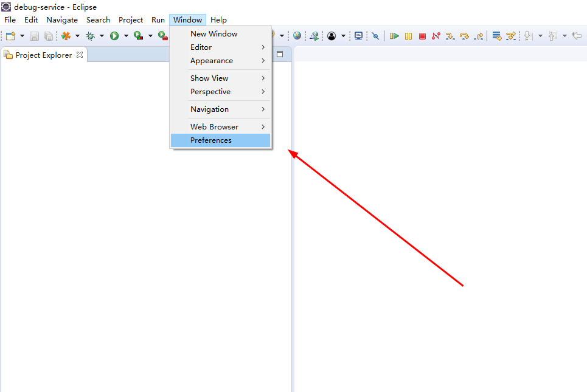Open the Search menu
This screenshot has width=587, height=392.
pos(98,20)
